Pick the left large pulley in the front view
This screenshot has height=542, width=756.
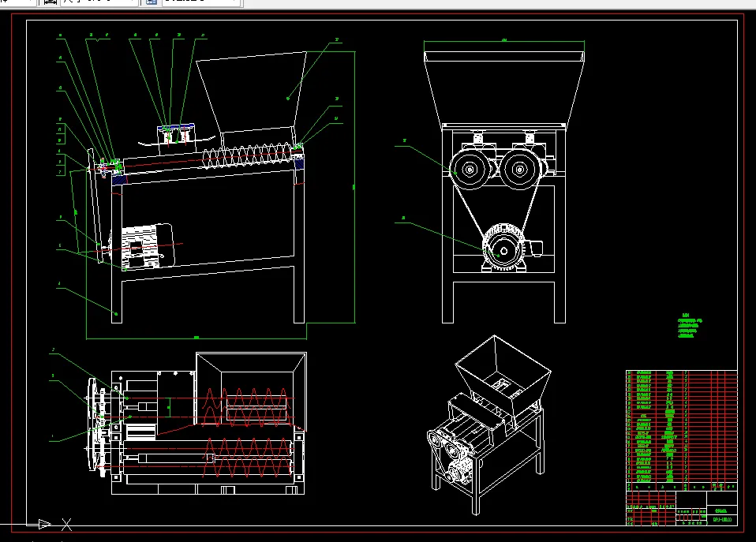(x=470, y=170)
